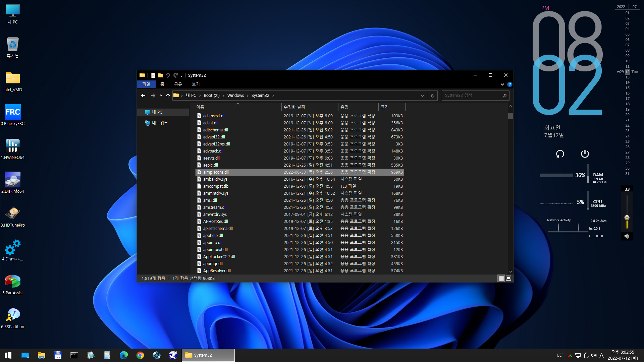Open the 공유 ribbon tab
This screenshot has width=644, height=362.
pos(178,84)
